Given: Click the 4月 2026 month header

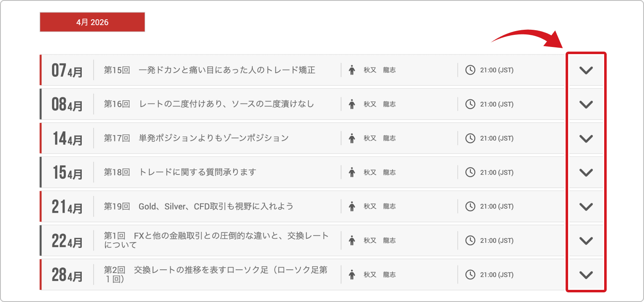Looking at the screenshot, I should [92, 22].
